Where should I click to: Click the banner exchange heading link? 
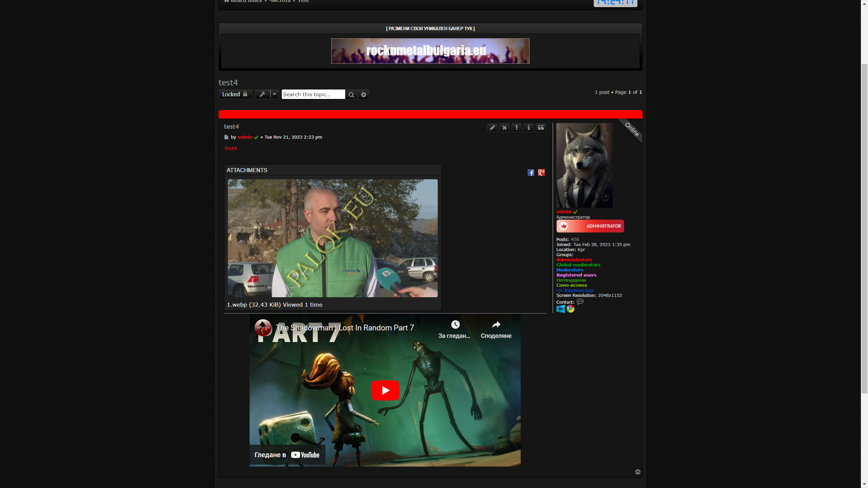click(430, 28)
